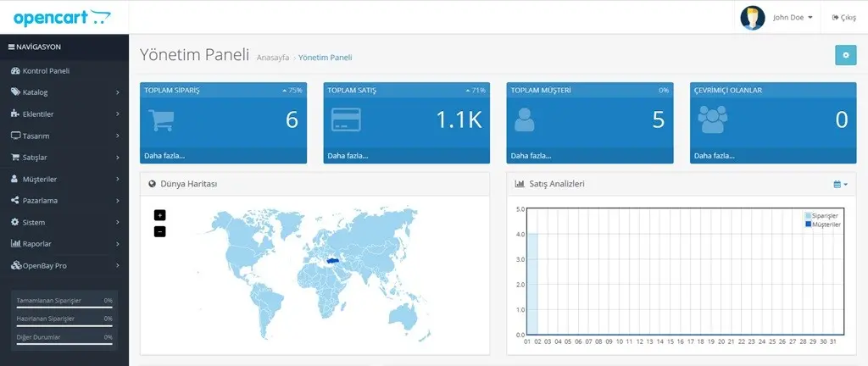Click the chart icon beside Satış Analizleri
Image resolution: width=868 pixels, height=366 pixels.
coord(520,184)
